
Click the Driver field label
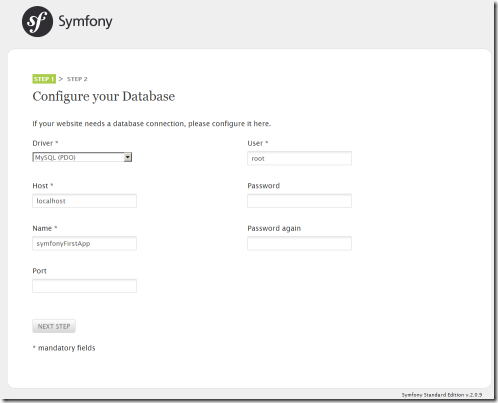point(45,143)
